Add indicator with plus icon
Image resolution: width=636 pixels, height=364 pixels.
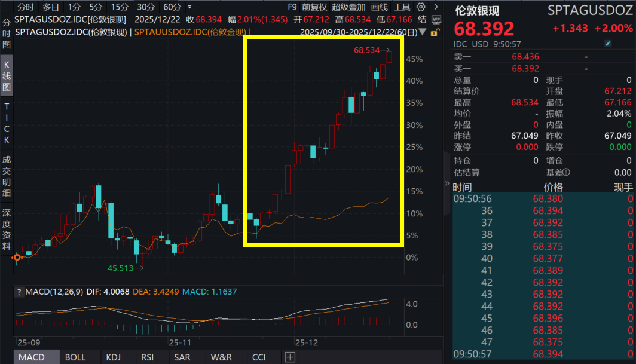pos(290,357)
